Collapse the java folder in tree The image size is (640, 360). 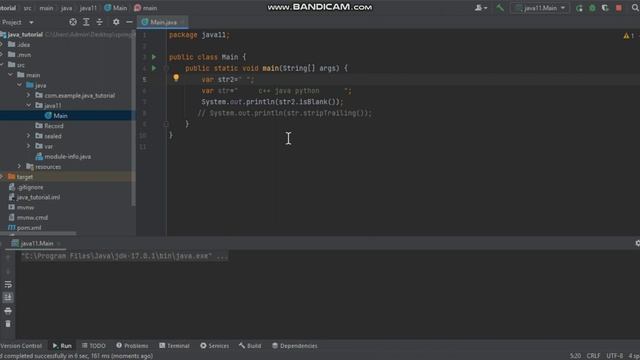20,85
